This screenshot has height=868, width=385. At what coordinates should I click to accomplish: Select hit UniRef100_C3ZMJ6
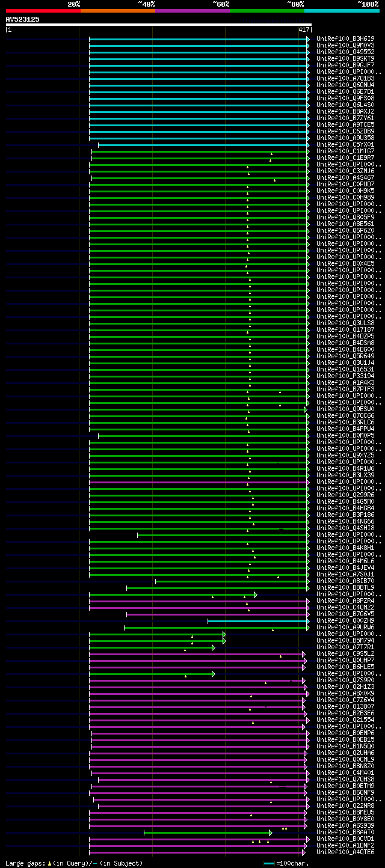[345, 171]
